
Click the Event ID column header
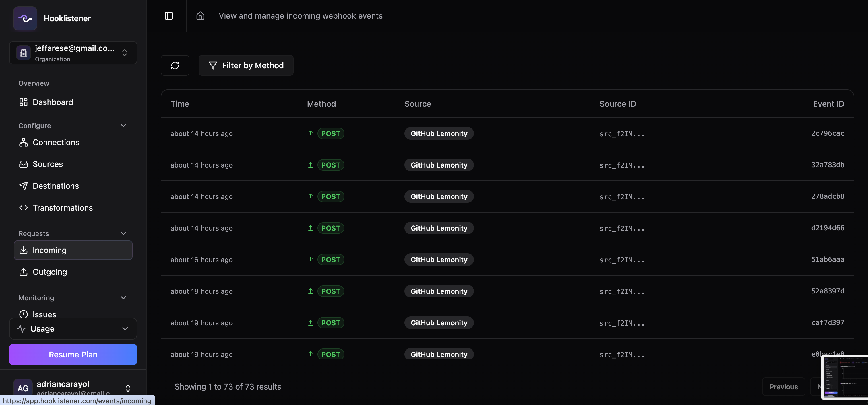click(x=829, y=104)
